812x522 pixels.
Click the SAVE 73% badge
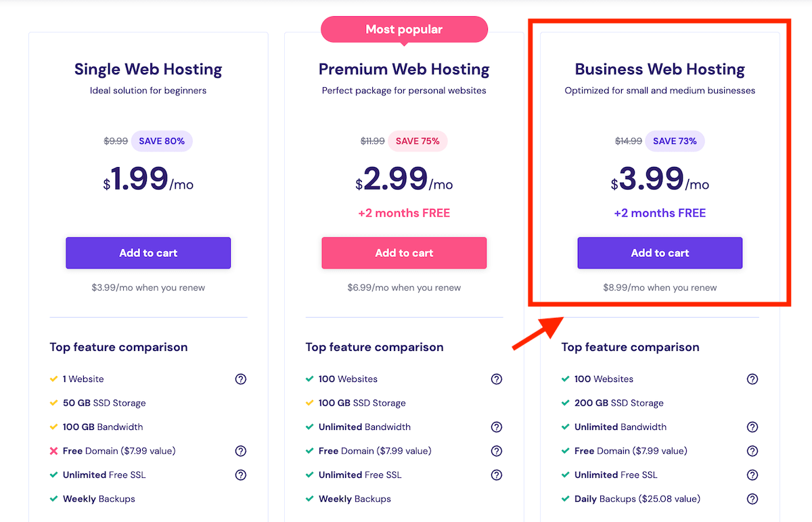tap(675, 141)
